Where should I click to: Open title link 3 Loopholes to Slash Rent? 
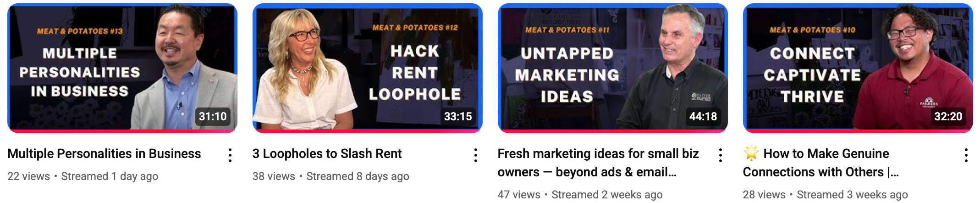click(327, 153)
